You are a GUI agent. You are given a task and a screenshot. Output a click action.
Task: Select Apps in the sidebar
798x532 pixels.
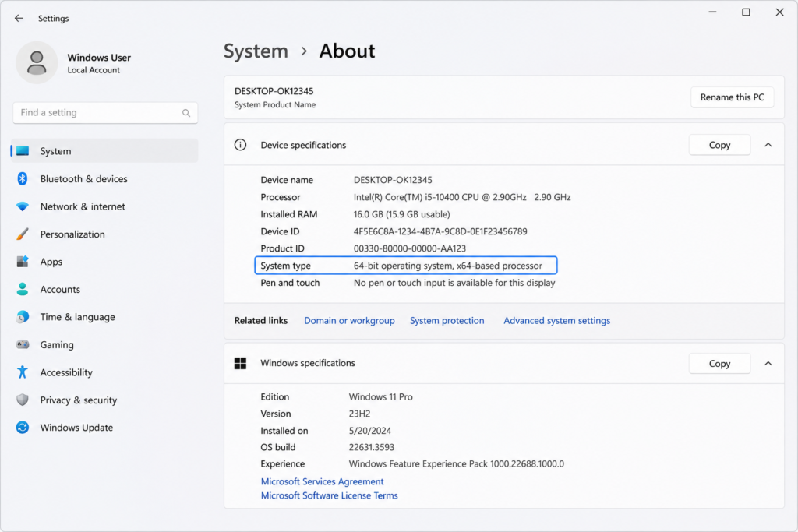click(104, 262)
